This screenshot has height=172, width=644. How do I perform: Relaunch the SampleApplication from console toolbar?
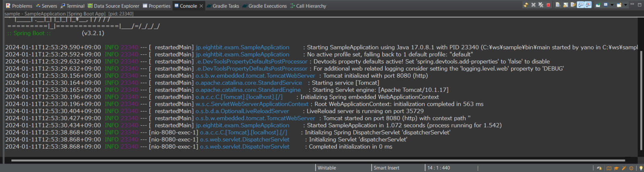[526, 5]
